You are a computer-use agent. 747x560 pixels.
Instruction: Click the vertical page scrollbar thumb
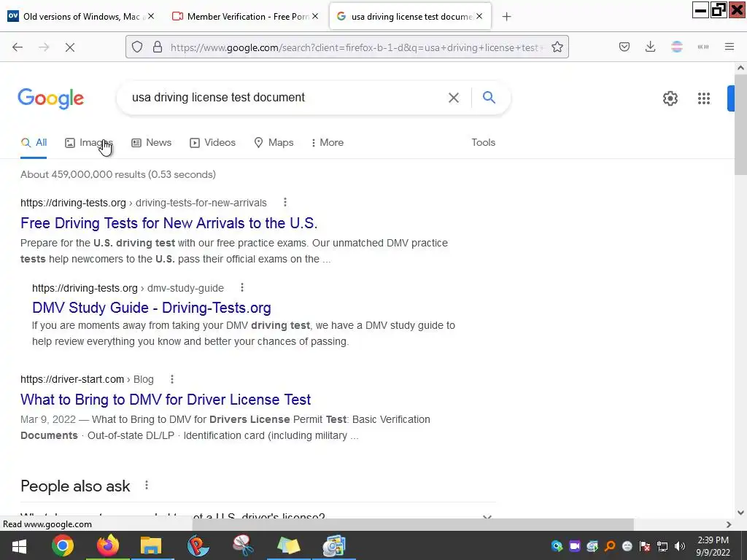741,125
